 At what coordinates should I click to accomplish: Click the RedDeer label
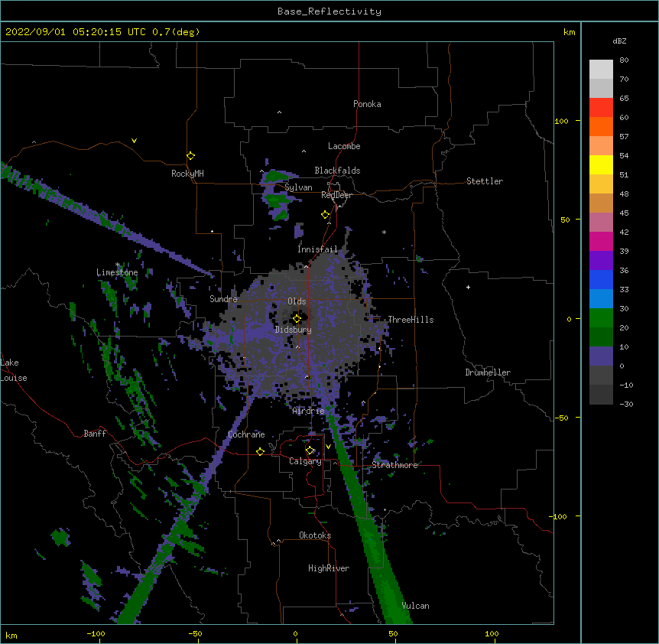pos(336,195)
